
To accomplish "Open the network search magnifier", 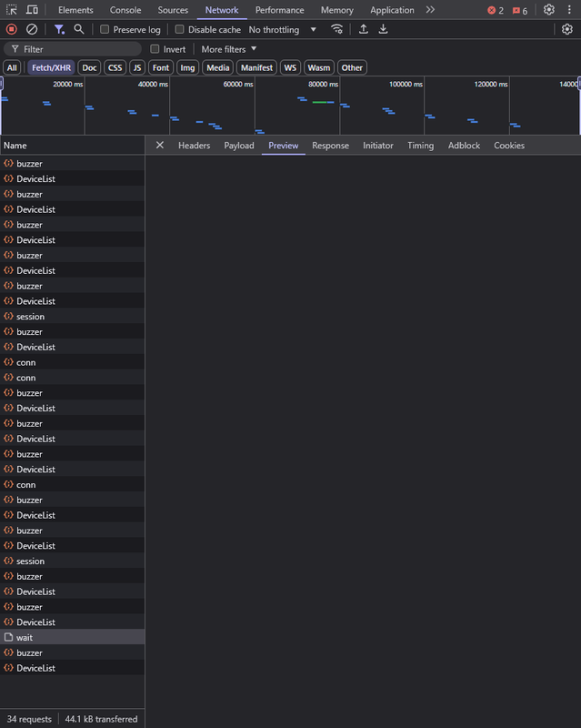I will coord(79,29).
